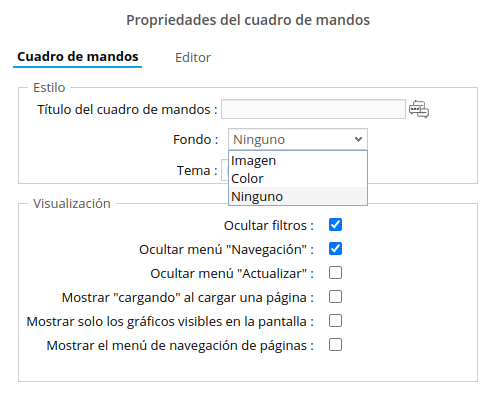
Task: Switch to the Editor tab
Action: [x=193, y=58]
